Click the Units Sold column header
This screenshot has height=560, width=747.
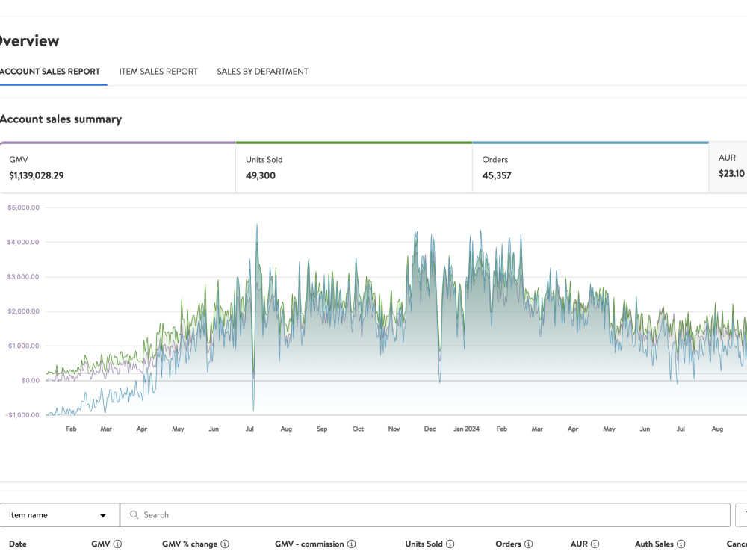click(424, 544)
